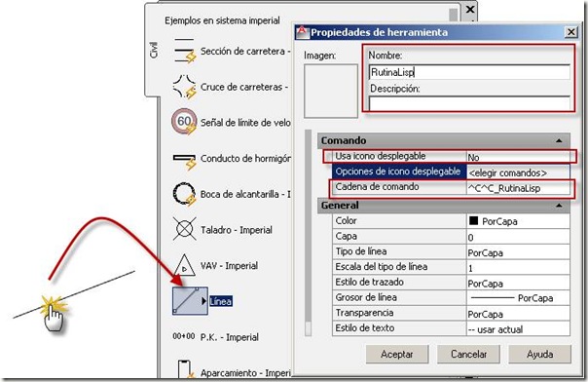Open the Usa icono desplegable value
This screenshot has height=382, width=588.
coord(518,157)
